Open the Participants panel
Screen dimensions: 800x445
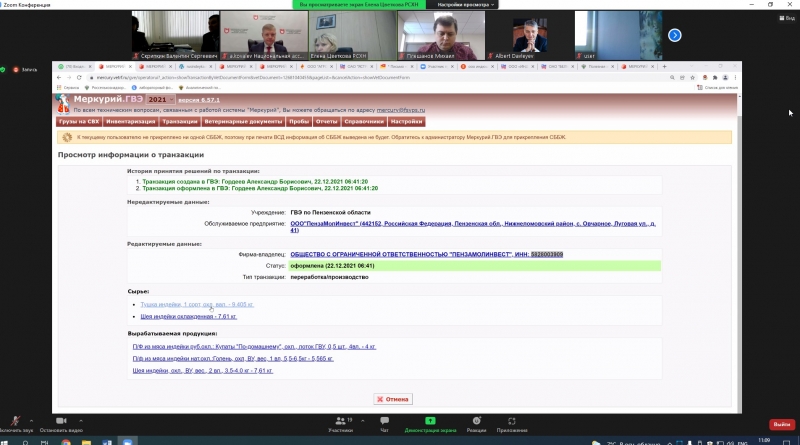coord(341,424)
